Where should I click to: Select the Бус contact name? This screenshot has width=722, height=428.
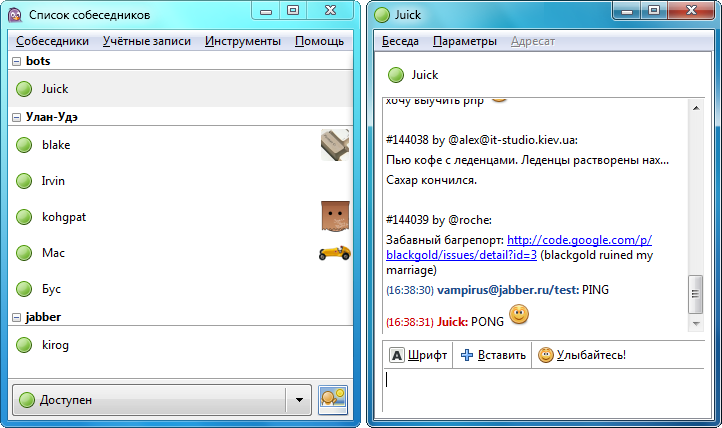click(x=52, y=289)
